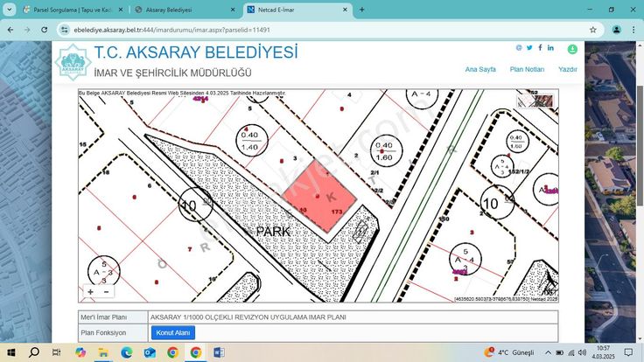
Task: Open the email @ social icon
Action: (519, 47)
